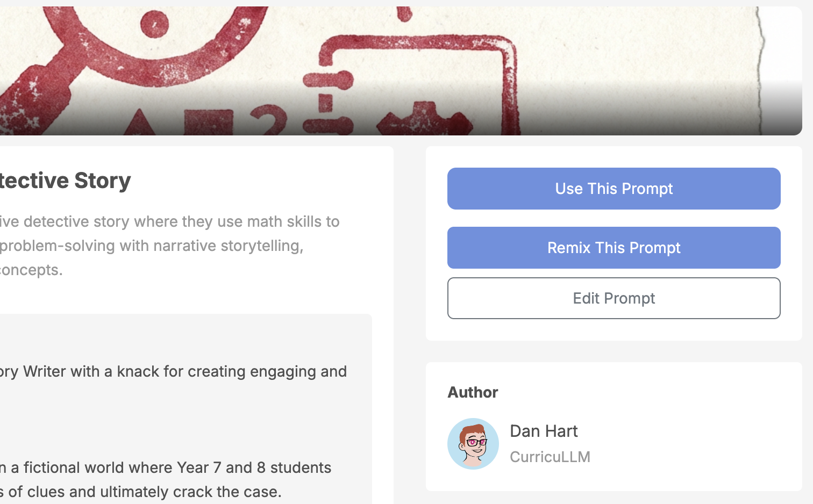Click Dan Hart's avatar picture
Screen dimensions: 813x504
(x=473, y=443)
